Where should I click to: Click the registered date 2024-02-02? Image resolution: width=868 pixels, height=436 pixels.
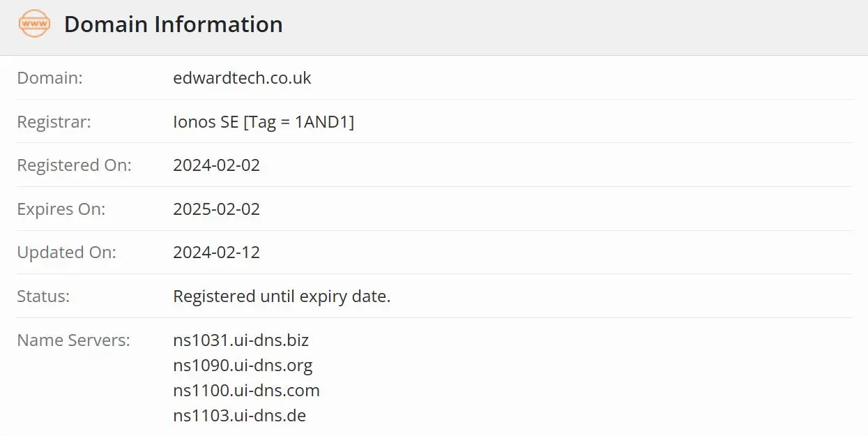(216, 165)
